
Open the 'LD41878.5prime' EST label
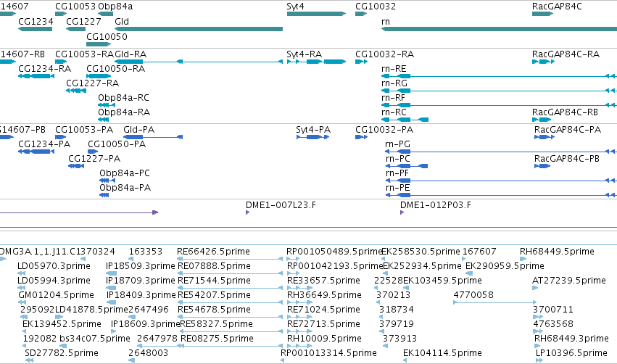(91, 310)
